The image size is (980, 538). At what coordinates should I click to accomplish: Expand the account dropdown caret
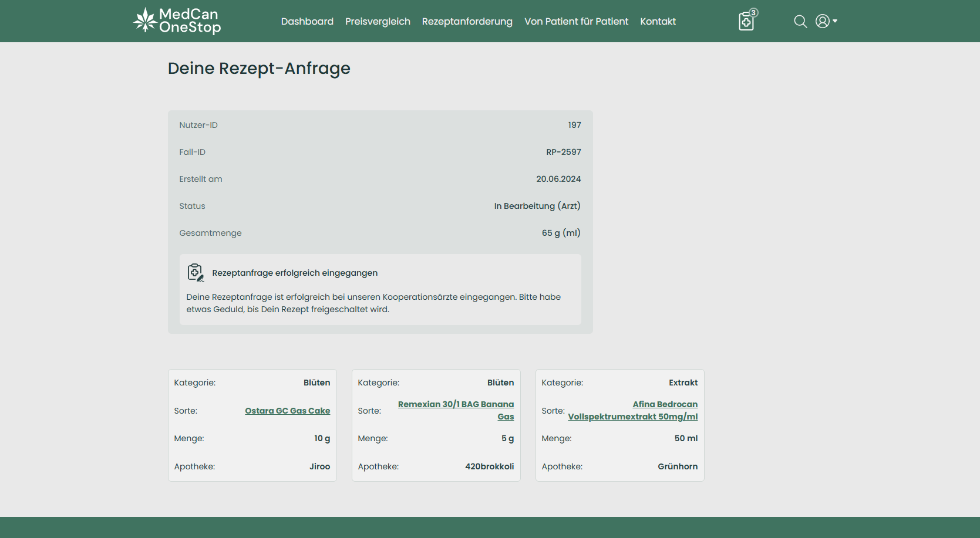[835, 21]
